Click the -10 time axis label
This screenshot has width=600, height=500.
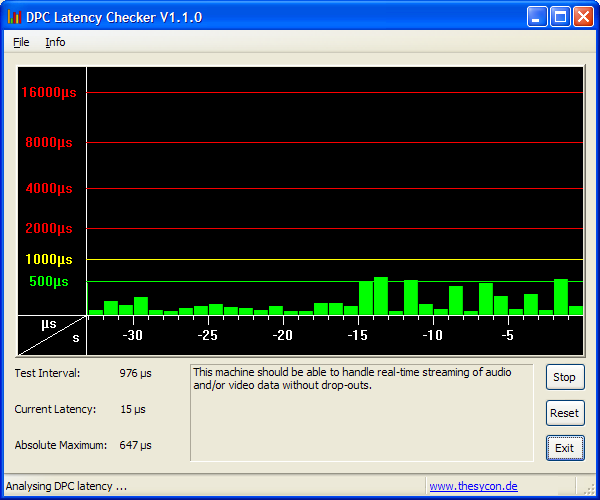click(x=432, y=335)
